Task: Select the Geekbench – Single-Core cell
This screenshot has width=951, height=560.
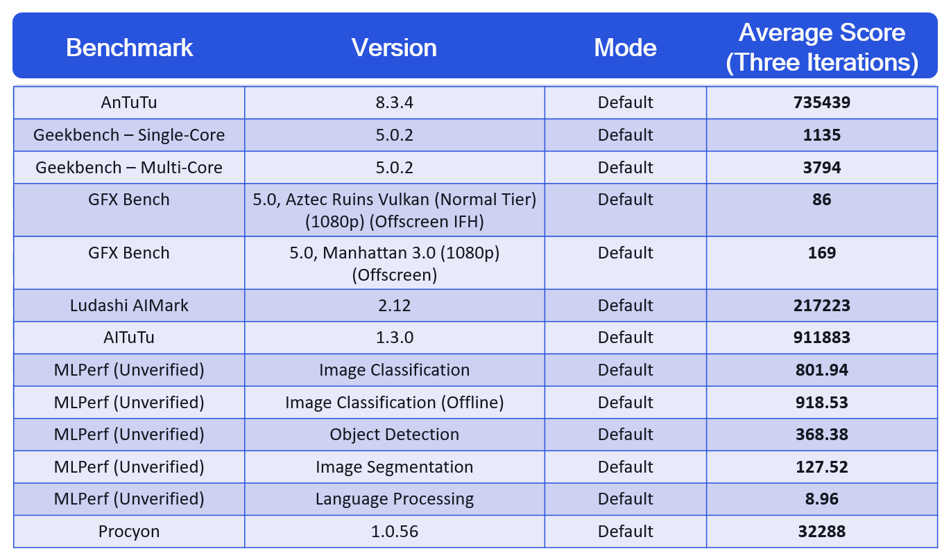Action: click(129, 135)
